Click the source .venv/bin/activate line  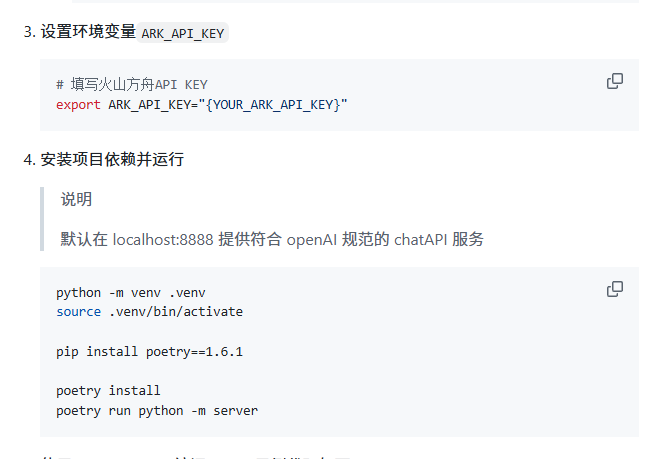tap(149, 312)
